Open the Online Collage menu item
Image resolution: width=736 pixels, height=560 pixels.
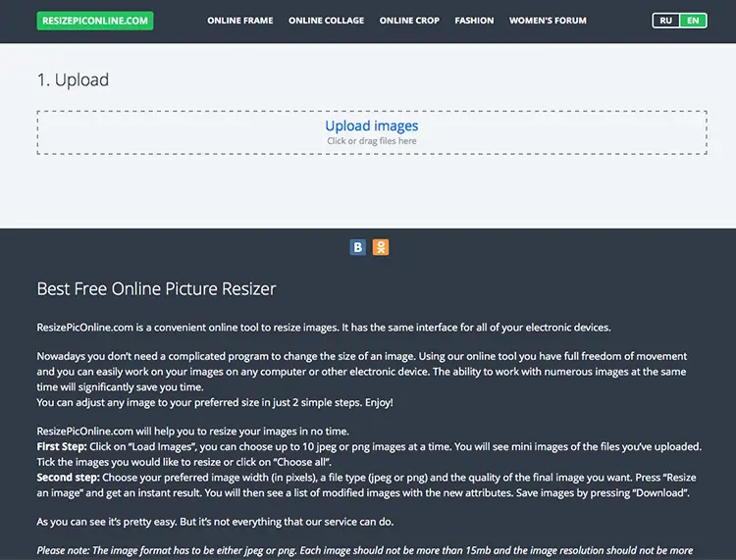tap(326, 21)
